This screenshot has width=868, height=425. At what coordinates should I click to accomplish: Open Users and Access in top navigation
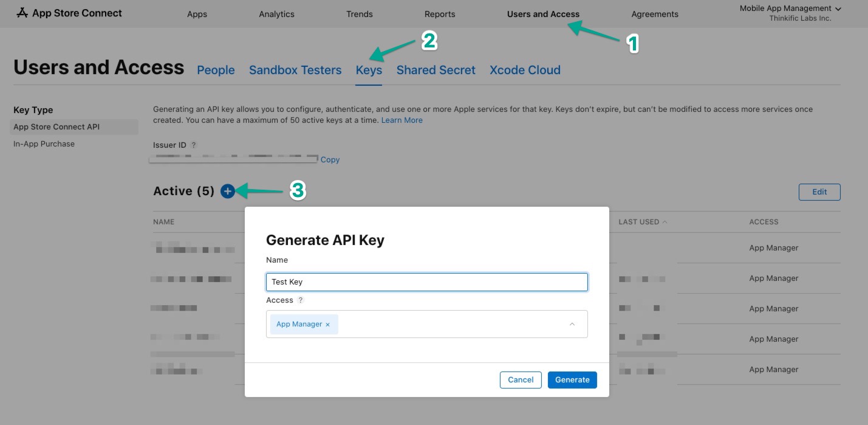543,14
